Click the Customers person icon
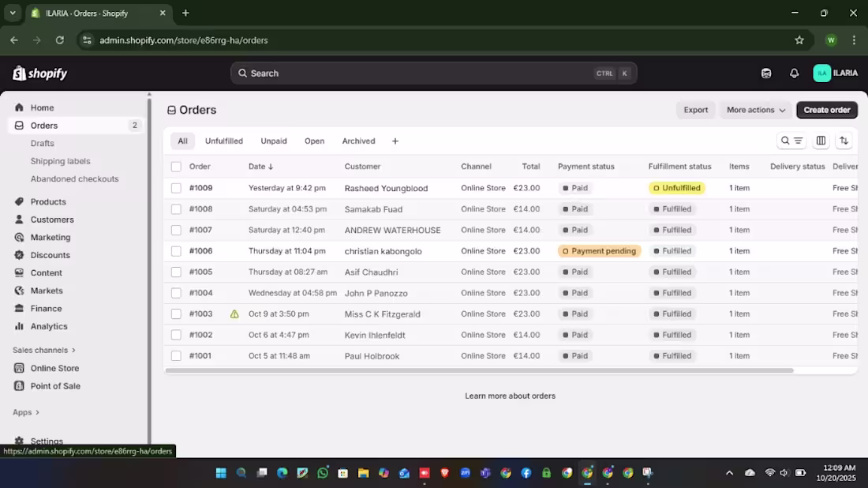868x488 pixels. (20, 220)
